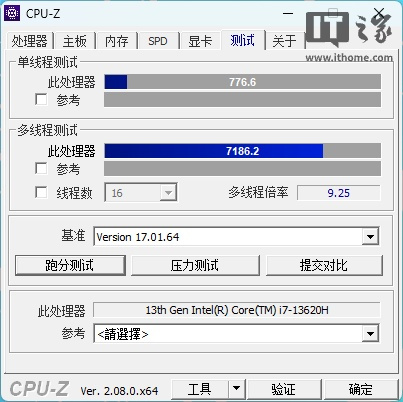Switch to the 主板 tab
The height and width of the screenshot is (402, 403).
[75, 41]
